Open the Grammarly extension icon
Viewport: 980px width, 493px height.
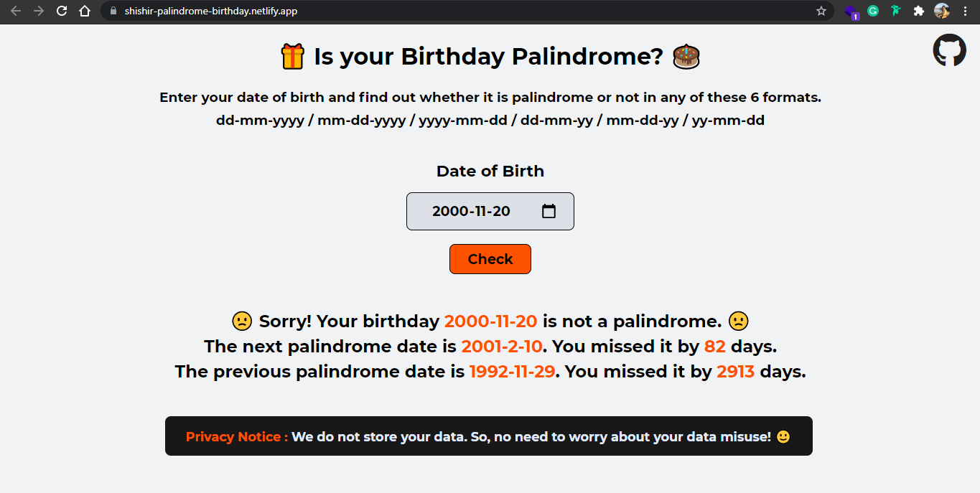pyautogui.click(x=873, y=11)
